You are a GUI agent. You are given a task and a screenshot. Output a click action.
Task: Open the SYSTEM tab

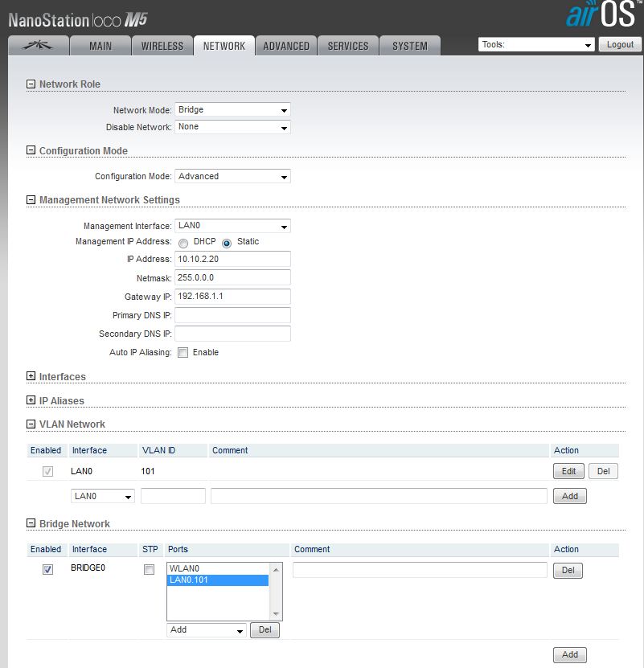click(409, 46)
